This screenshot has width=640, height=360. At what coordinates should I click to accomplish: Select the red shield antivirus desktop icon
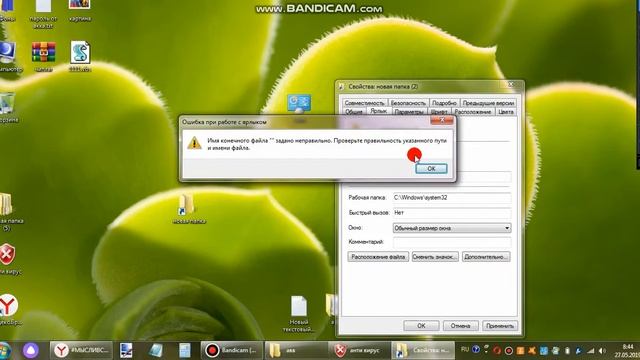(x=7, y=255)
